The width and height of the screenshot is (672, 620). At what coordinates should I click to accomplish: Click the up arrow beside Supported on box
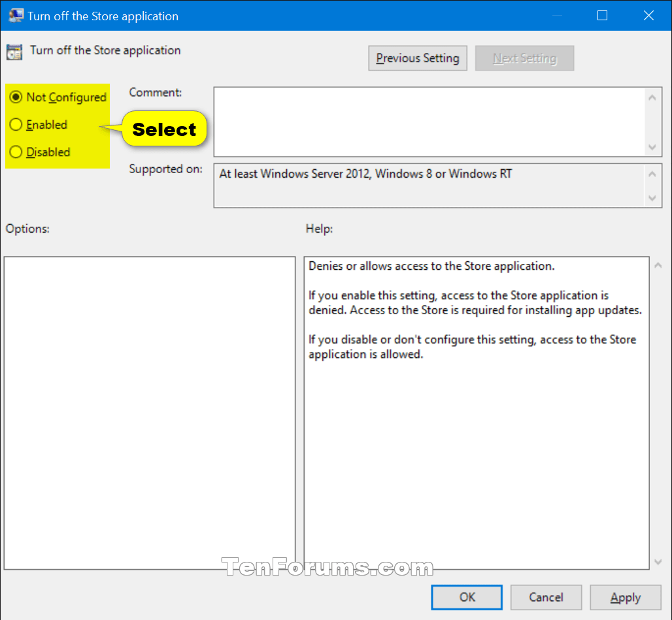pyautogui.click(x=652, y=173)
